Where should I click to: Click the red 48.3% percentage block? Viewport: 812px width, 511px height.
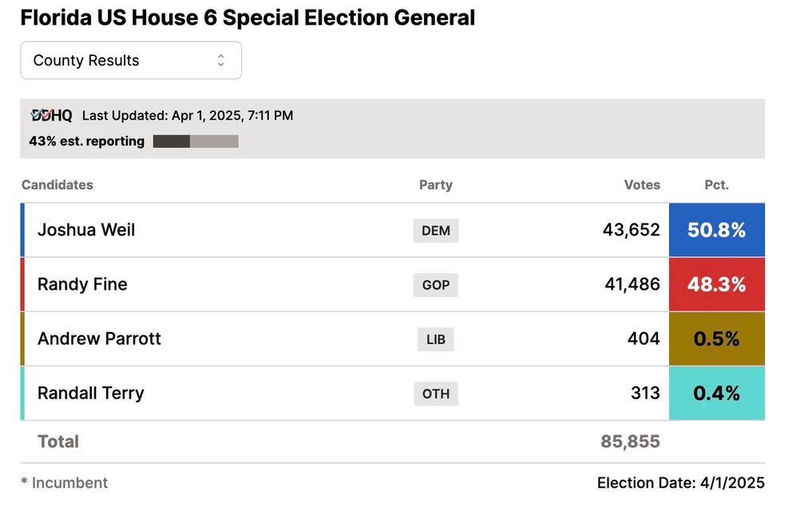716,284
